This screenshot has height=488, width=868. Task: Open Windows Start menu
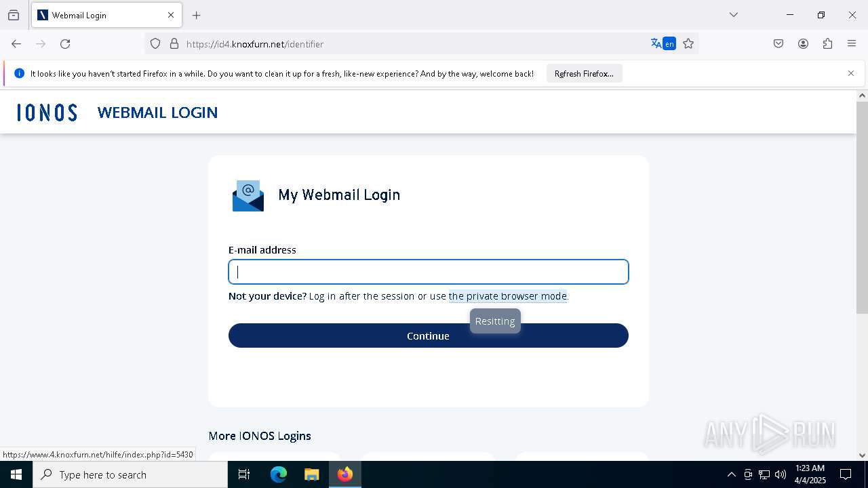tap(16, 474)
